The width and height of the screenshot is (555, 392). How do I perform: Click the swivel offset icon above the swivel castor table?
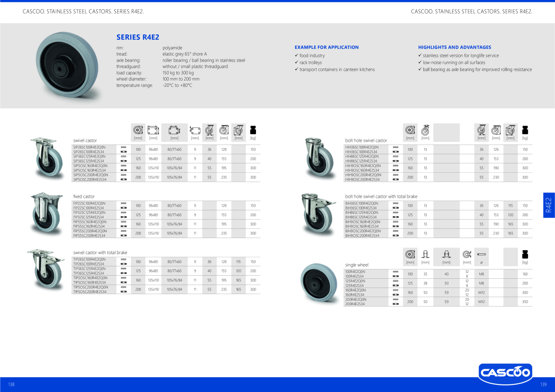coord(209,130)
